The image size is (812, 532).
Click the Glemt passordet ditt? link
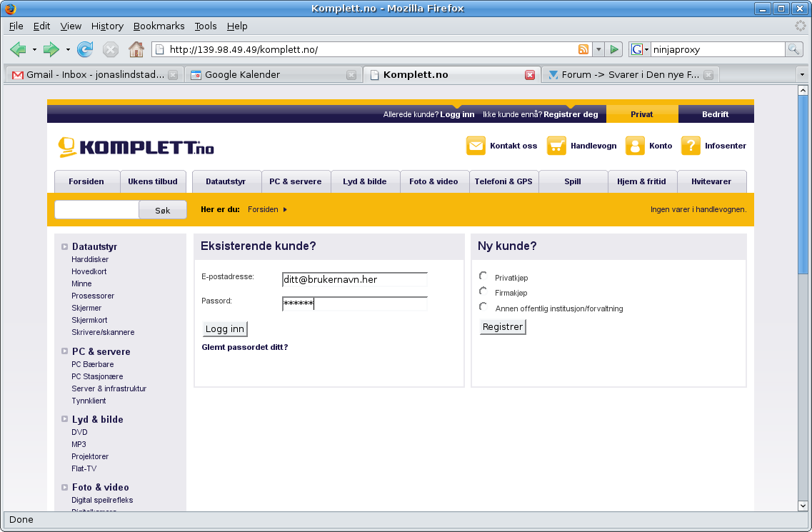click(x=244, y=347)
